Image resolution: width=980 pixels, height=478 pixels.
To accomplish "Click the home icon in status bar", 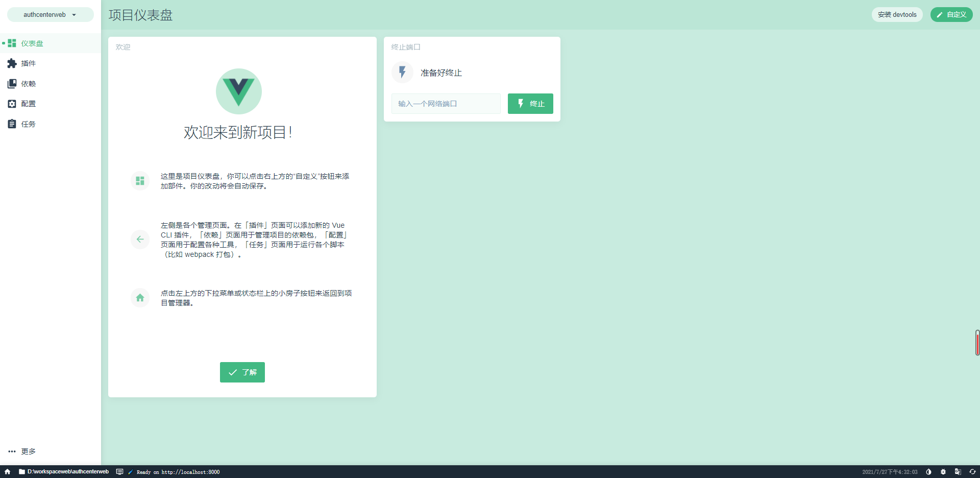I will 7,472.
